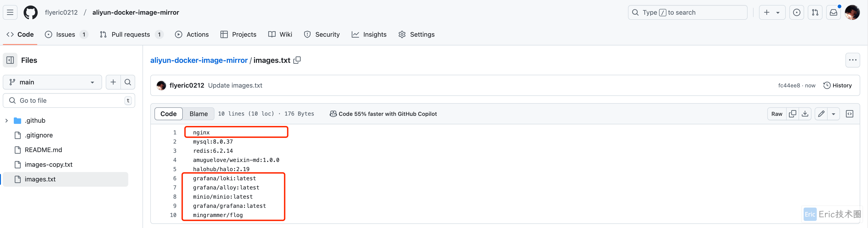
Task: Click the grafana/grafana:latest line
Action: (229, 206)
